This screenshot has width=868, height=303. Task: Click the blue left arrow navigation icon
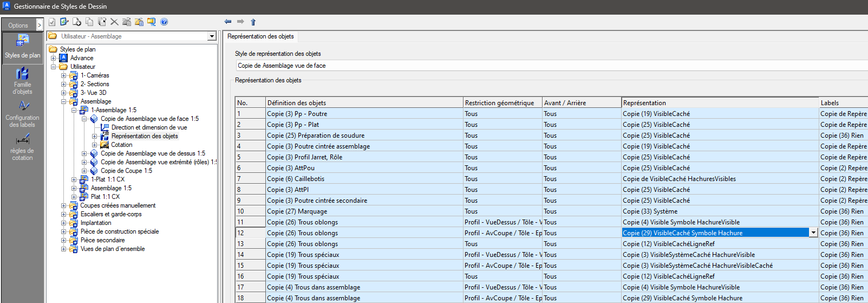tap(227, 22)
